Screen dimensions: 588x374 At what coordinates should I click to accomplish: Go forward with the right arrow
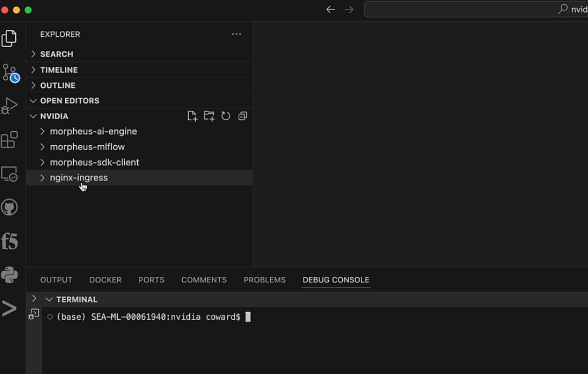[349, 9]
